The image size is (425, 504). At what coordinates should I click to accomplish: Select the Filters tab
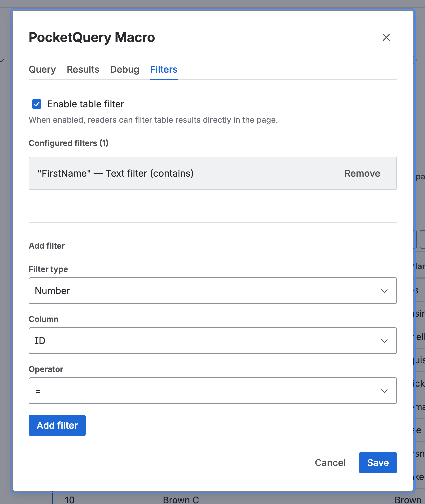pyautogui.click(x=164, y=69)
